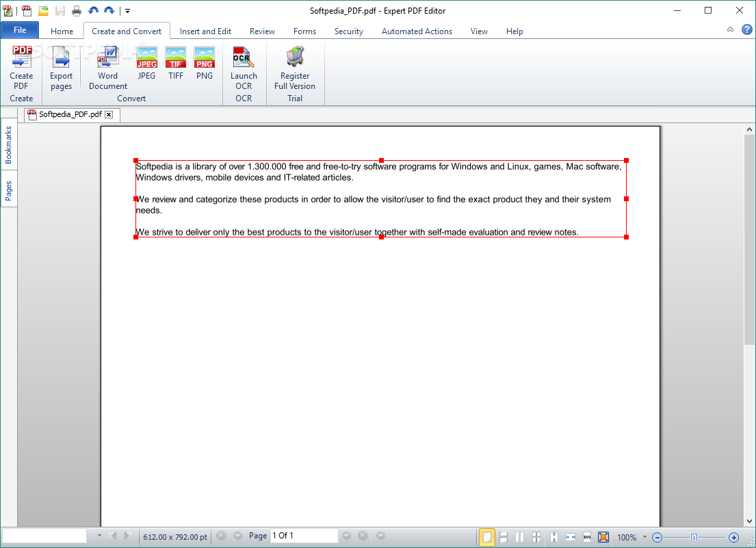The width and height of the screenshot is (756, 548).
Task: Go to last page in status bar
Action: [x=363, y=536]
